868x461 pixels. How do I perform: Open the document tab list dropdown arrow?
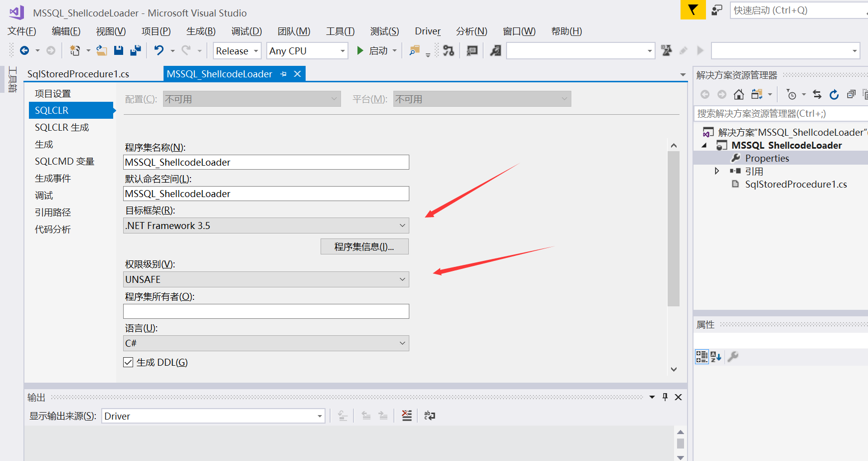(x=683, y=75)
